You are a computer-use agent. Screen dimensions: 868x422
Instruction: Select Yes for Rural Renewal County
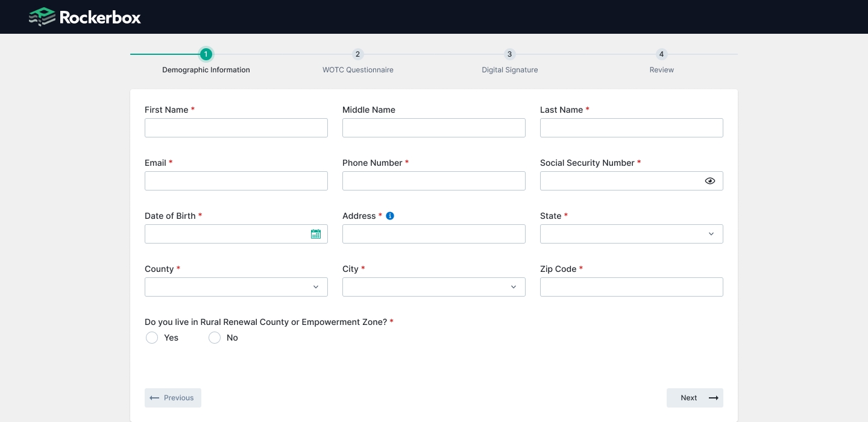coord(152,338)
